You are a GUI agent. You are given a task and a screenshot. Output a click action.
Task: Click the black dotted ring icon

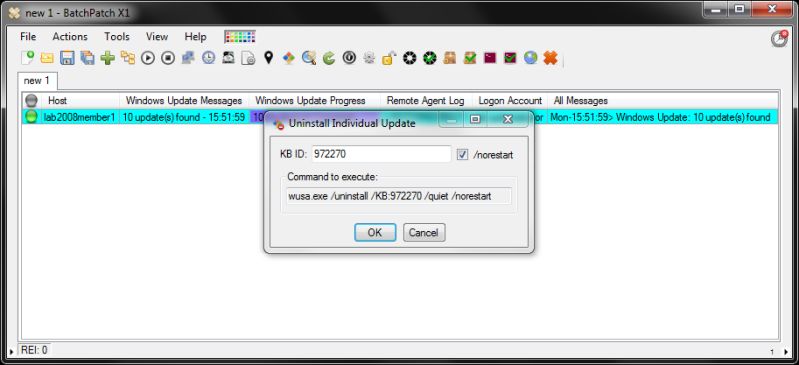pyautogui.click(x=410, y=58)
